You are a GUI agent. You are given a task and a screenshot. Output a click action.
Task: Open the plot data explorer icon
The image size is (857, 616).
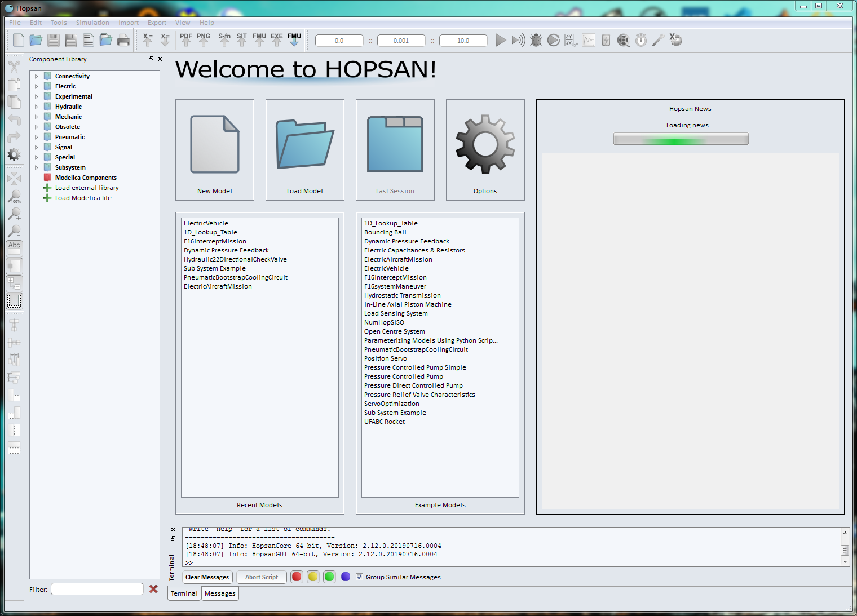coord(588,40)
